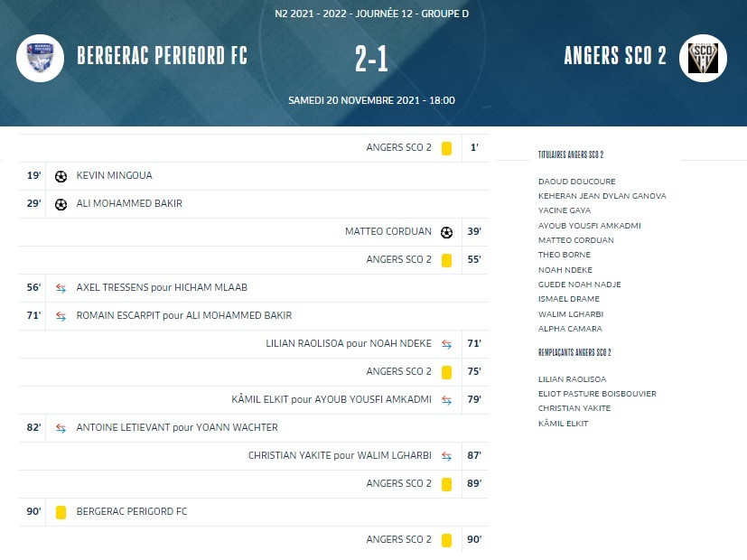Select scorer name KEVIN MINGOUA

tap(115, 175)
